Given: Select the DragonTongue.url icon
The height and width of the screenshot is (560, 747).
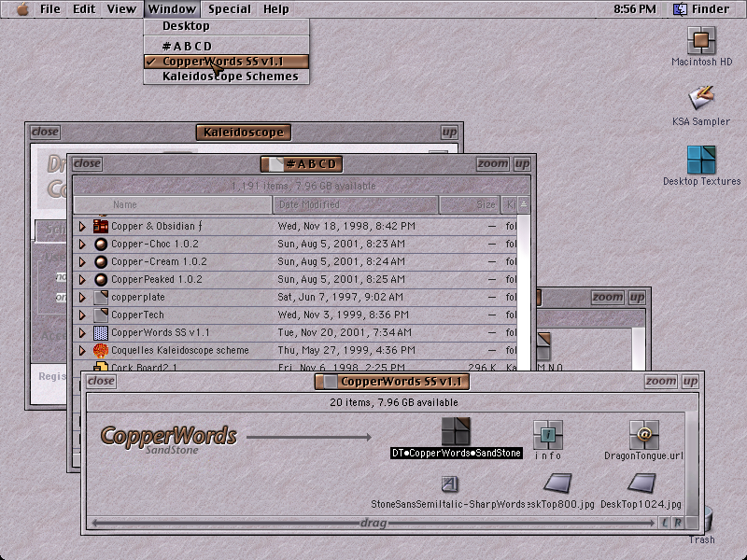Looking at the screenshot, I should (644, 434).
